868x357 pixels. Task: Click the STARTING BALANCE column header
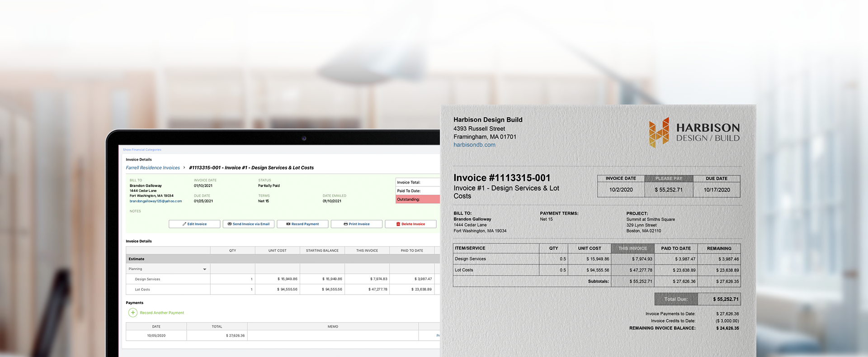322,250
